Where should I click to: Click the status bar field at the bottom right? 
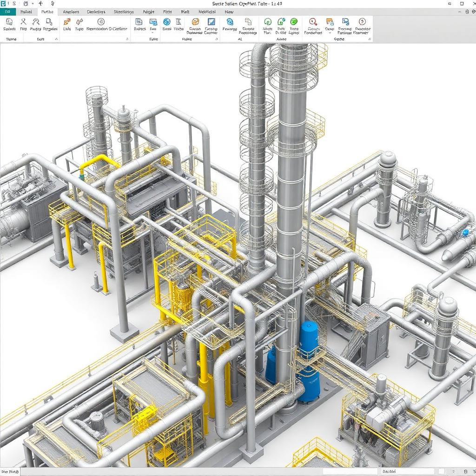[x=407, y=471]
